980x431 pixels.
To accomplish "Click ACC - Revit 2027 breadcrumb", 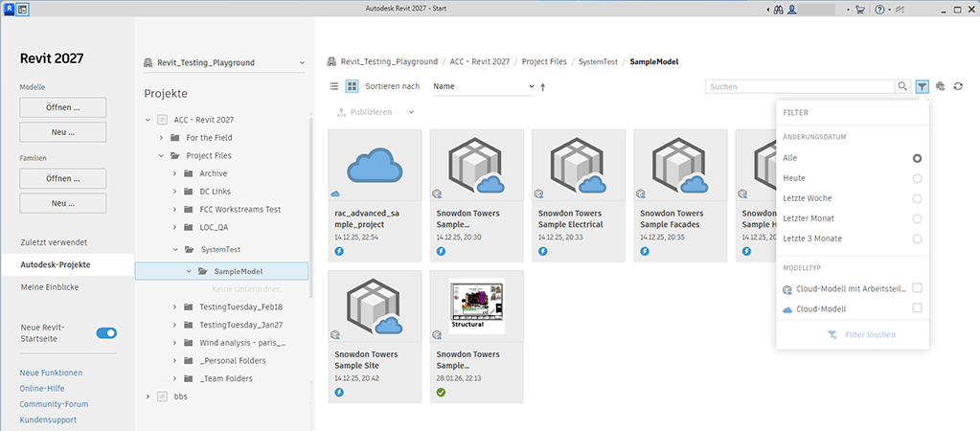I will tap(479, 62).
